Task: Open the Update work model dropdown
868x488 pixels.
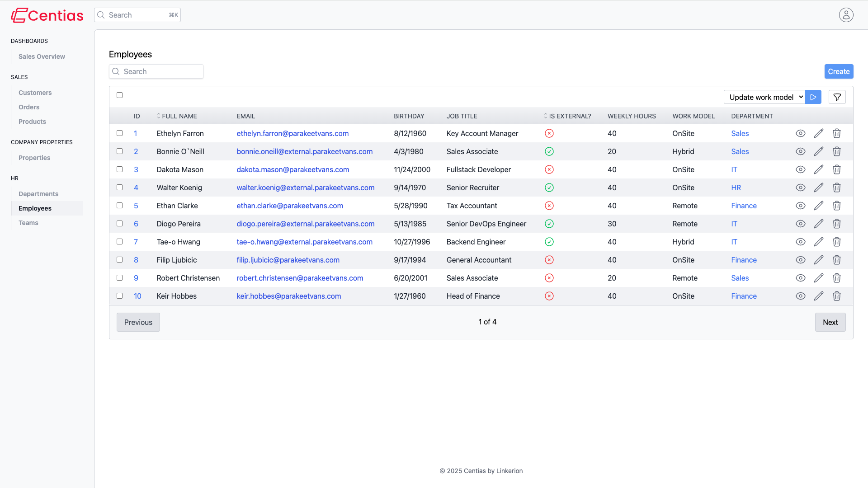Action: pos(764,97)
